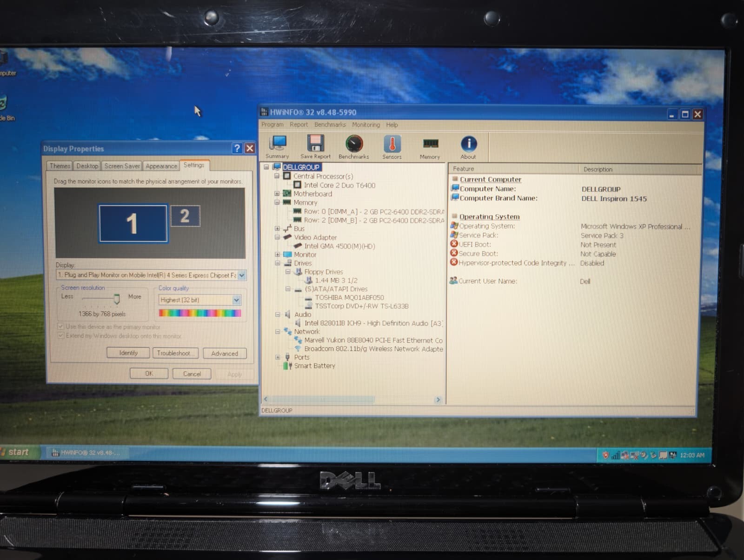The width and height of the screenshot is (744, 560).
Task: Select the Intel Core 2 Duo T6400 node
Action: click(x=339, y=185)
